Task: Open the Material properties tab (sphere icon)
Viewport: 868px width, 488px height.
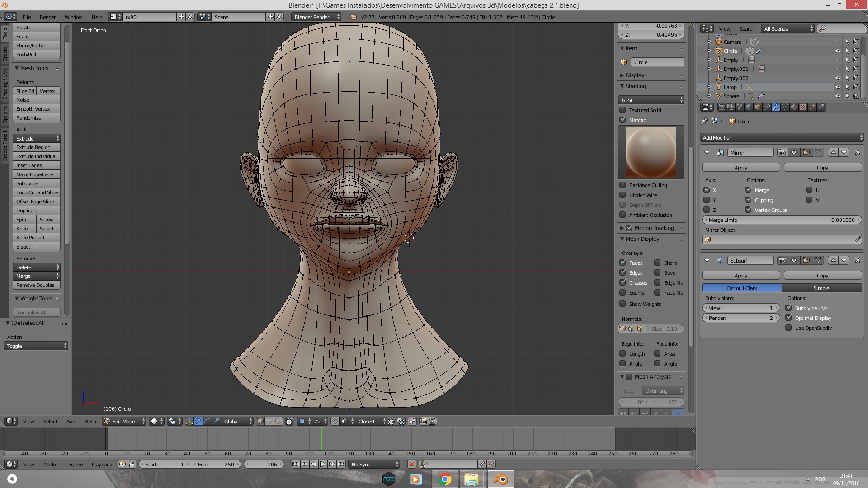Action: [794, 107]
